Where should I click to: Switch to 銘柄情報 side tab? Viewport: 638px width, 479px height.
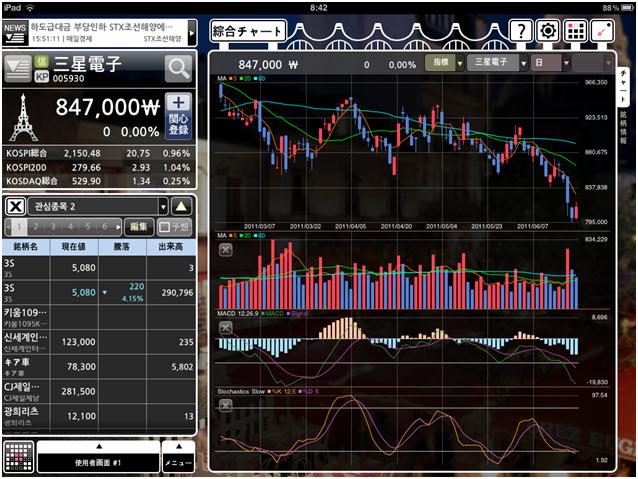(x=623, y=127)
